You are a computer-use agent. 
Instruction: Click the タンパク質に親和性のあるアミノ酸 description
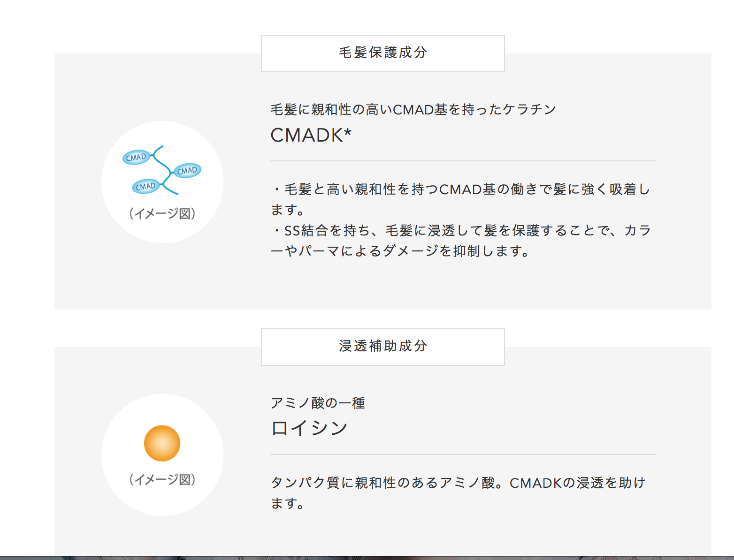tap(458, 492)
